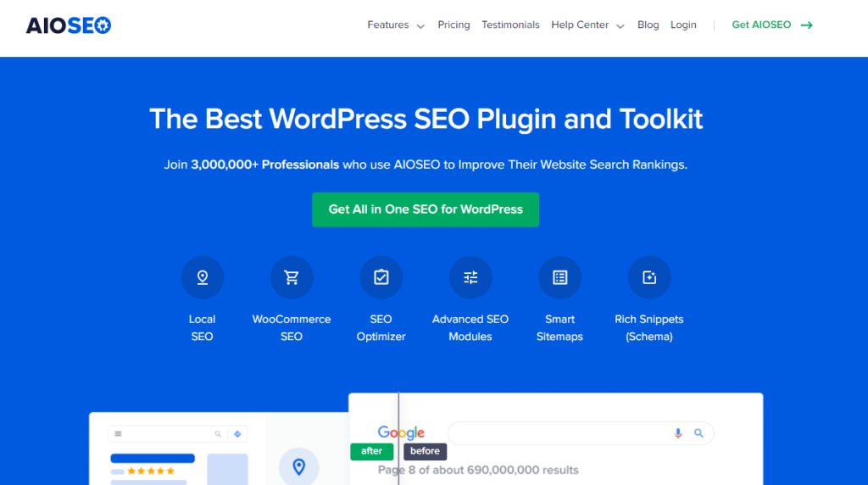Click the Get AIOSEO link
The image size is (868, 485).
point(761,25)
